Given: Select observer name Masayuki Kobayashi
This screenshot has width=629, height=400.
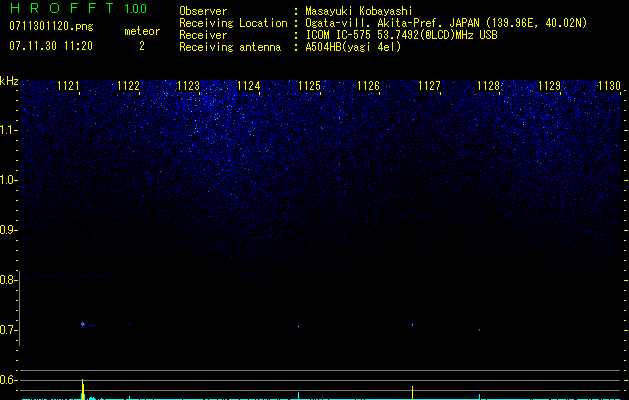Looking at the screenshot, I should coord(359,11).
